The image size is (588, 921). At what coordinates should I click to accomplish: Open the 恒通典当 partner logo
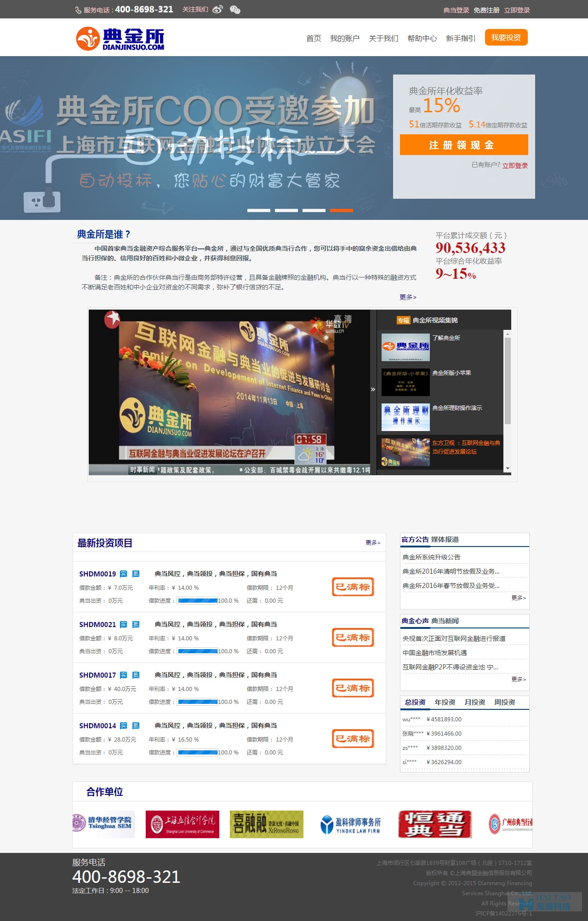click(x=435, y=824)
